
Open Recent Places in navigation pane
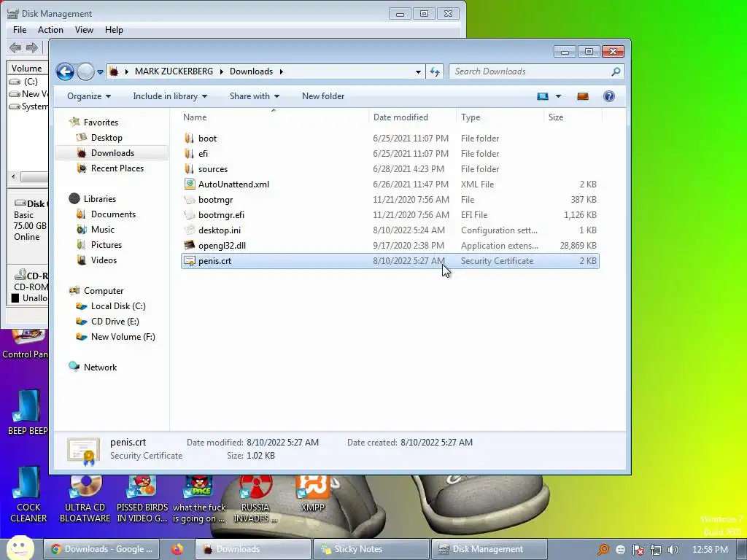coord(117,168)
